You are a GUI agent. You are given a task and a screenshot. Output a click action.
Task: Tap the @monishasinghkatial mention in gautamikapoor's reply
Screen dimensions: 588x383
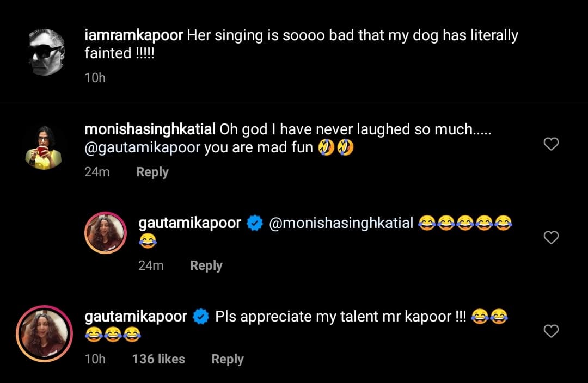(x=341, y=223)
